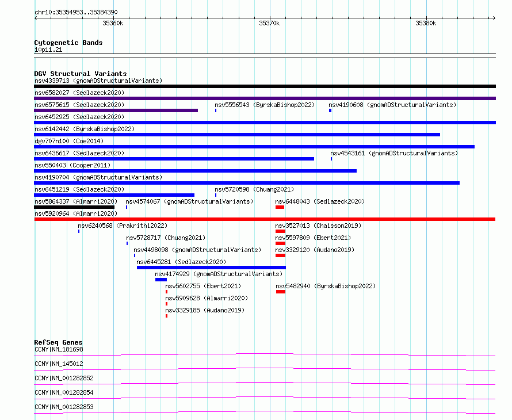Viewport: 512px width, 420px height.
Task: Open the nsv5728717 Chuang2021 label
Action: [x=166, y=238]
